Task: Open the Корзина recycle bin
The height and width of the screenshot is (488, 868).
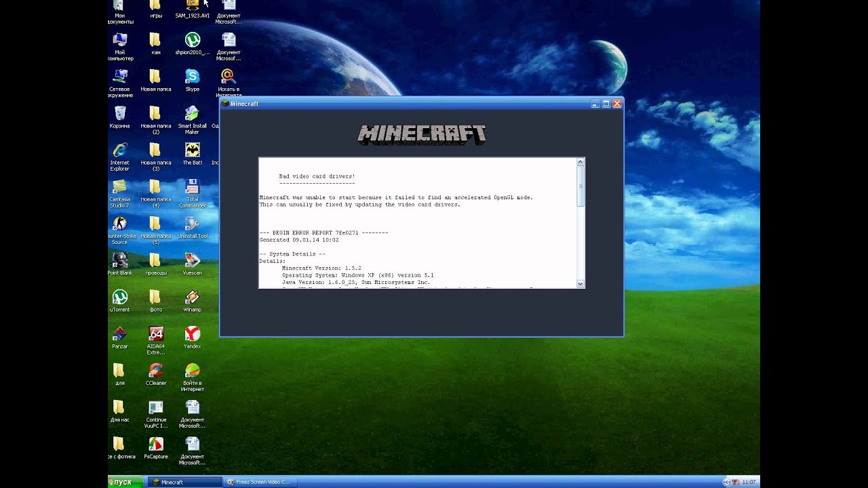Action: point(120,117)
